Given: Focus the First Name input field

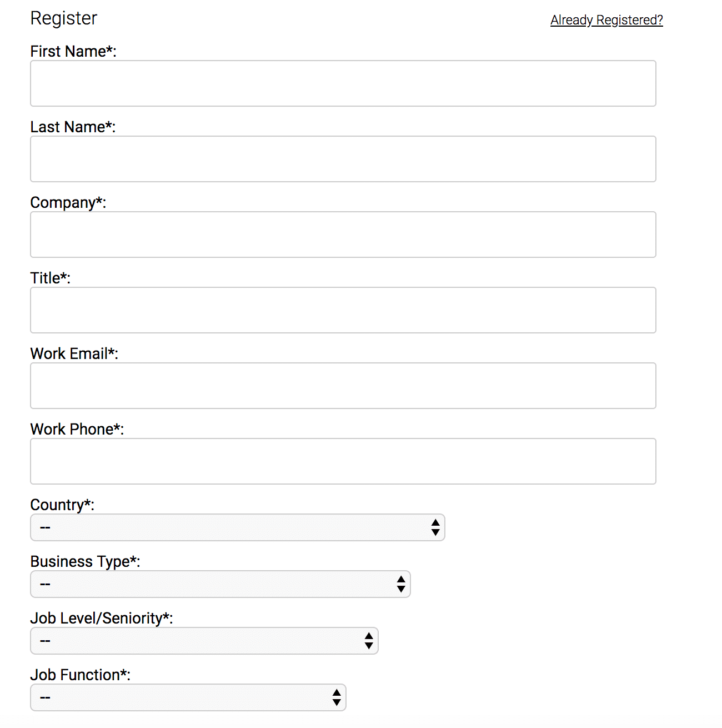Looking at the screenshot, I should tap(343, 83).
